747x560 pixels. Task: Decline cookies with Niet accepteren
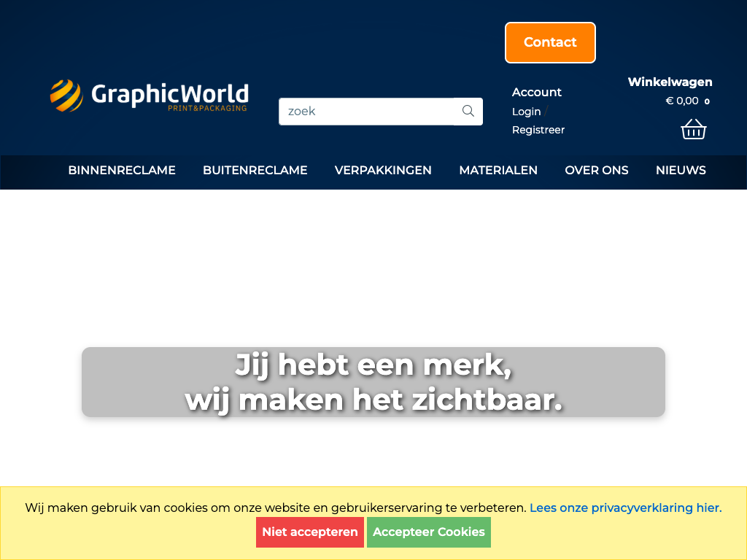tap(310, 532)
